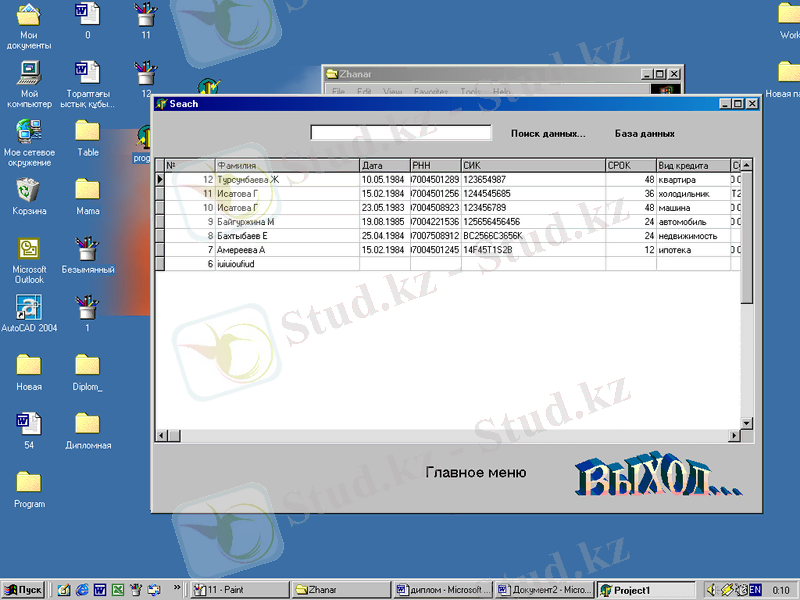Open the Mama folder

(88, 196)
